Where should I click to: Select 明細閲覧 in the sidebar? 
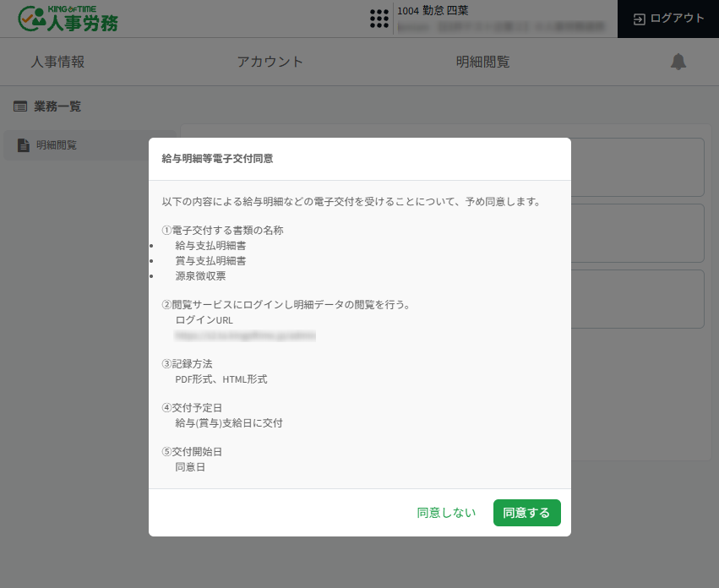(90, 145)
